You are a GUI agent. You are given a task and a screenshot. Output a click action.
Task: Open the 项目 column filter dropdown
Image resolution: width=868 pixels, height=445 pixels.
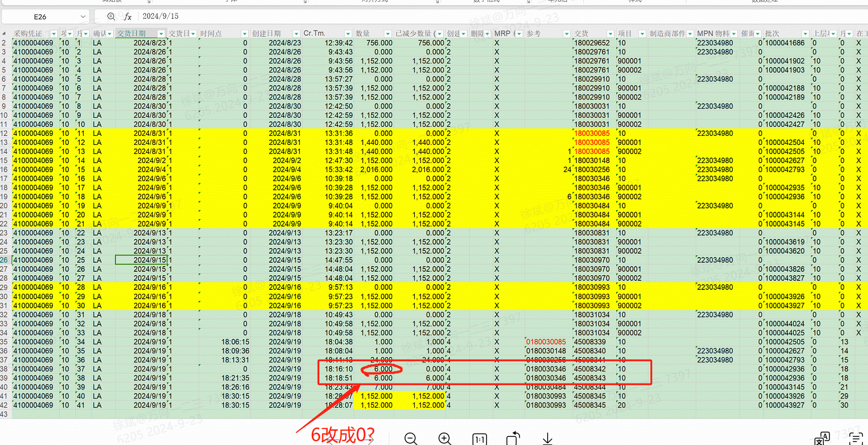(x=642, y=34)
